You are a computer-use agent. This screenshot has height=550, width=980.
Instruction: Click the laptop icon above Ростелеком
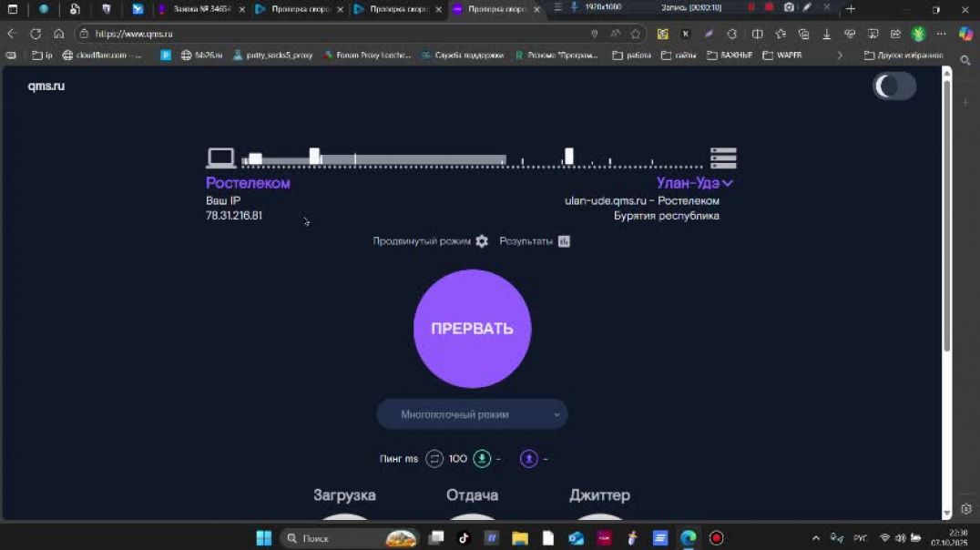pos(220,158)
